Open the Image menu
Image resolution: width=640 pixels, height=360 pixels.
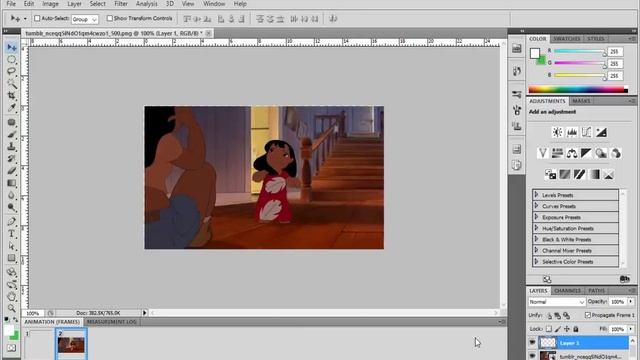(x=51, y=4)
